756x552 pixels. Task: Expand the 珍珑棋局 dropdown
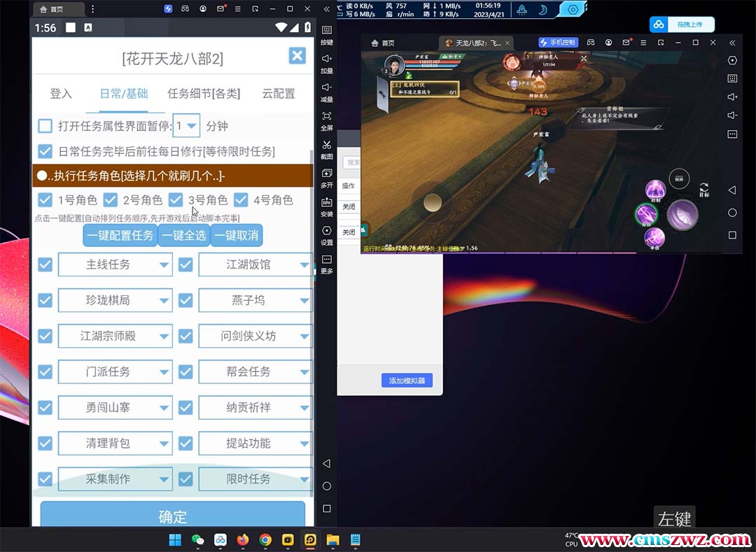[x=164, y=301]
